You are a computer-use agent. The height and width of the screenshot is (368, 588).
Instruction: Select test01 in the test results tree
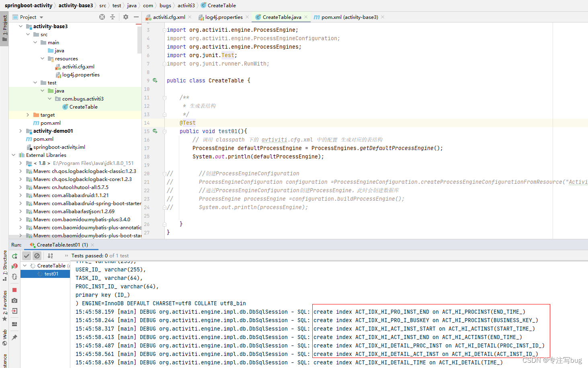[x=51, y=274]
